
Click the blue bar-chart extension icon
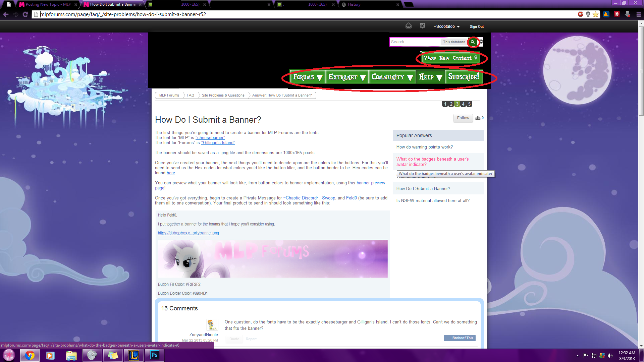click(x=606, y=14)
